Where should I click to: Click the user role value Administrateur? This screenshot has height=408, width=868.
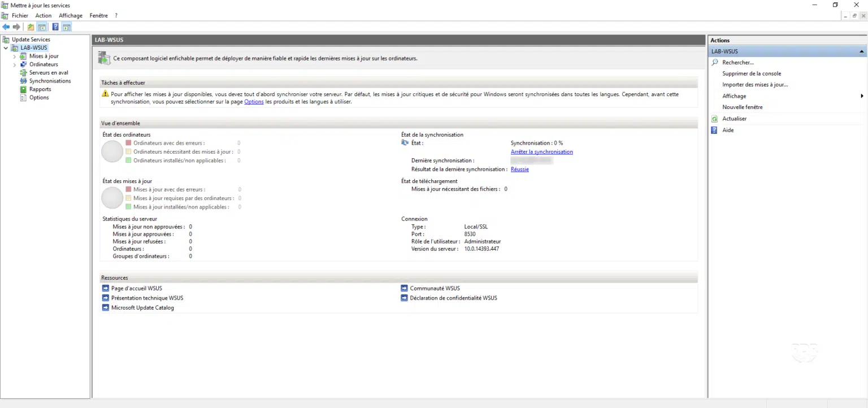483,241
